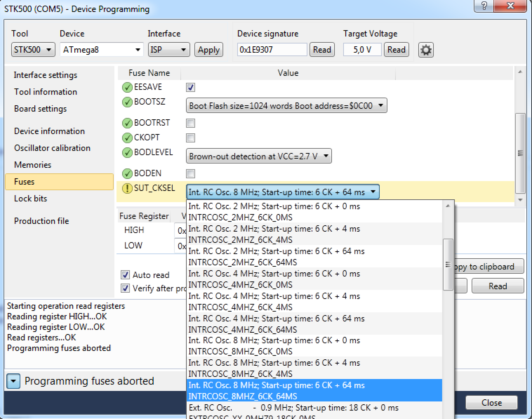
Task: Open Lock bits page
Action: (x=31, y=199)
